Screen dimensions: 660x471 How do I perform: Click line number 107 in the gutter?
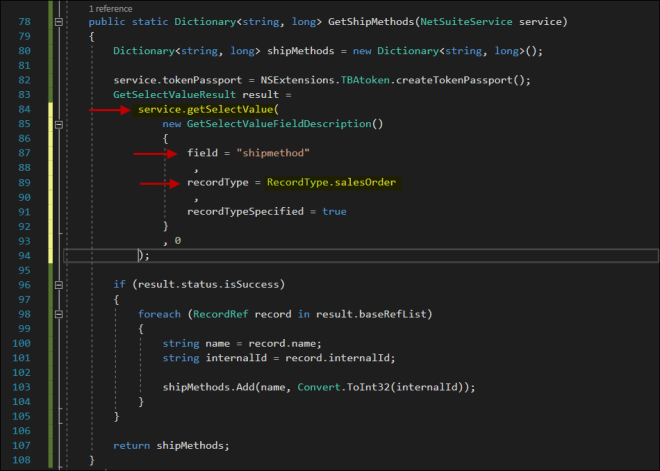(x=25, y=445)
